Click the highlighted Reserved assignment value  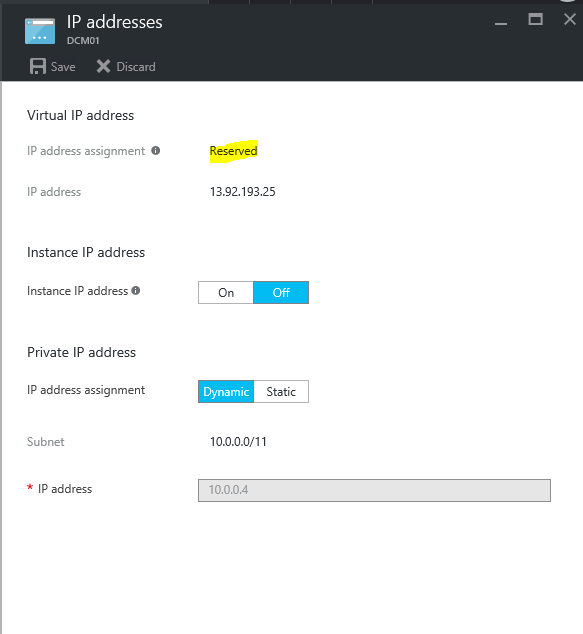234,151
